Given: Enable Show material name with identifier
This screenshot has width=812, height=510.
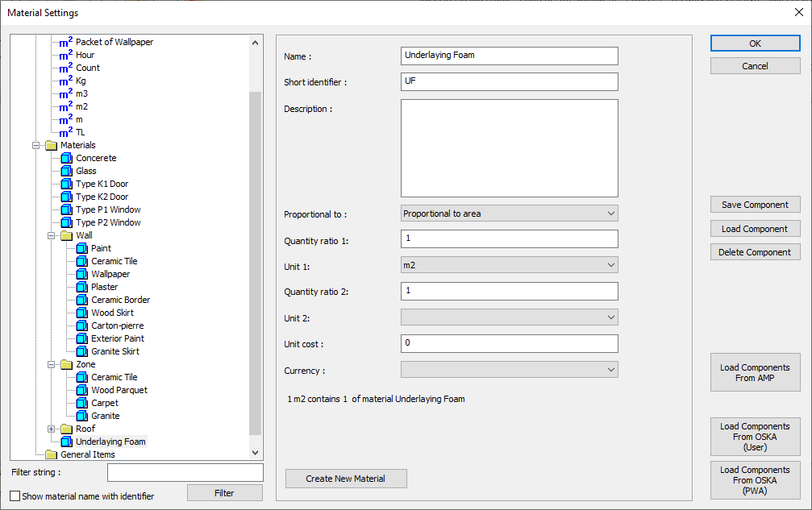Looking at the screenshot, I should [x=15, y=496].
